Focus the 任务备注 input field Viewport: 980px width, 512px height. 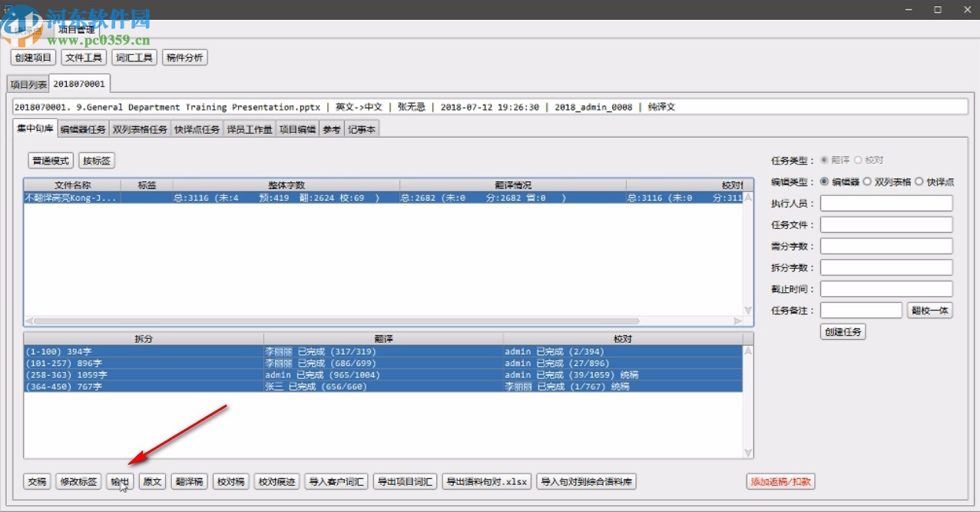pyautogui.click(x=861, y=311)
